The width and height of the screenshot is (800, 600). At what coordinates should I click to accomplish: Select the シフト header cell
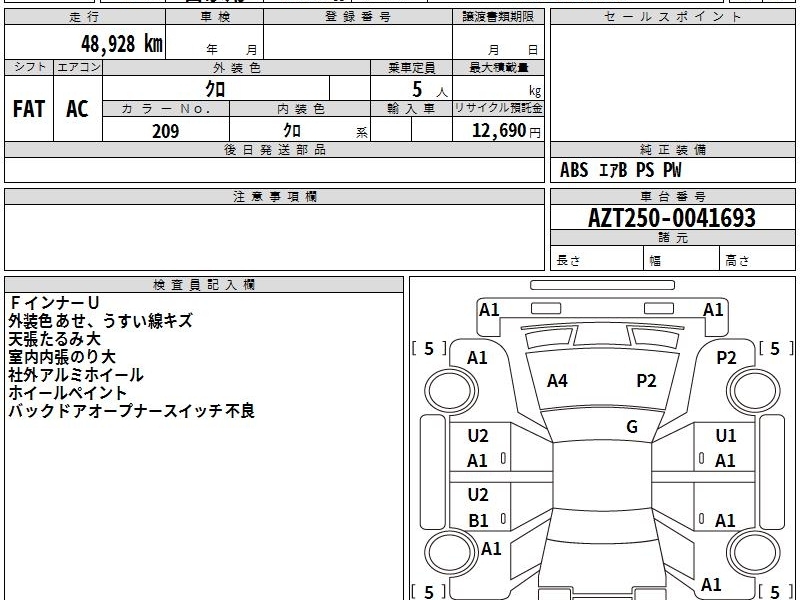point(29,67)
